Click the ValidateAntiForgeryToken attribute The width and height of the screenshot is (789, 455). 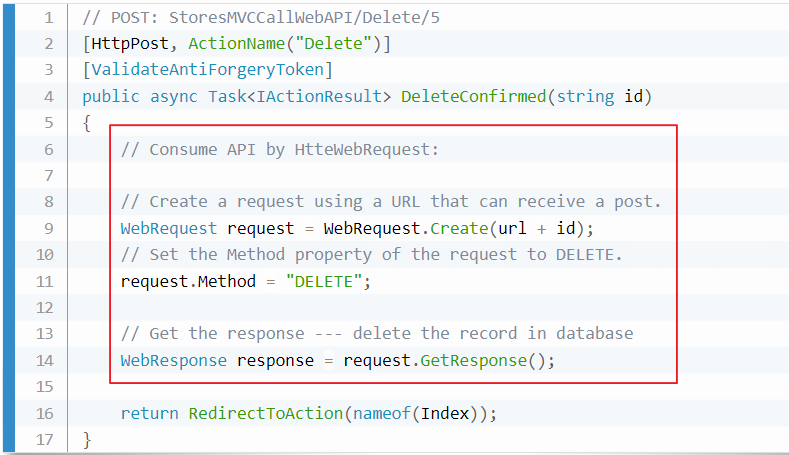[x=207, y=71]
